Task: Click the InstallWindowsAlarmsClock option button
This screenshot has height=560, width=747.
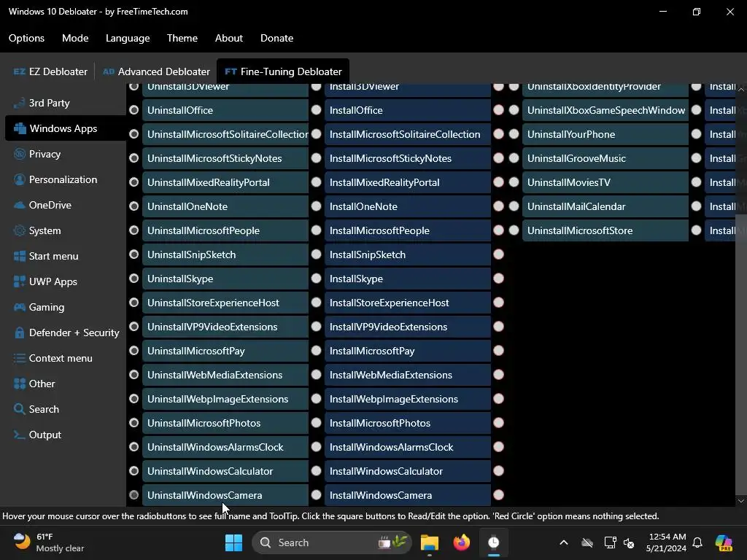Action: tap(408, 447)
